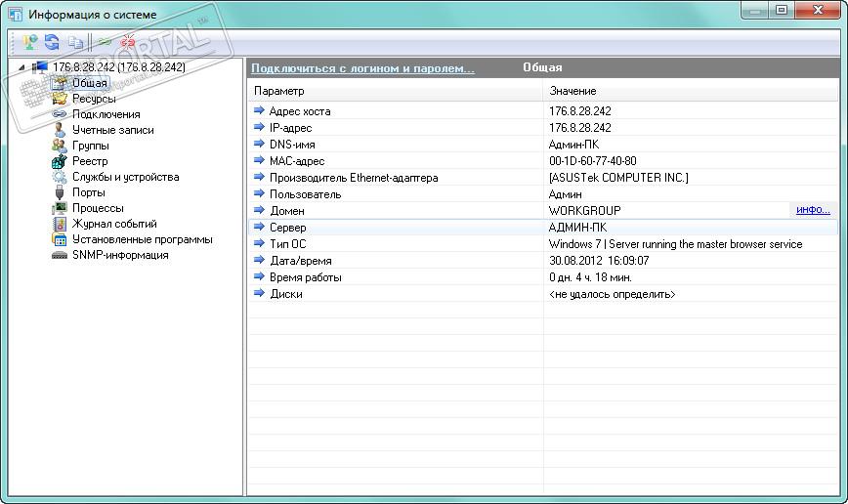This screenshot has height=504, width=848.
Task: Click the Параметр column header
Action: coord(396,91)
